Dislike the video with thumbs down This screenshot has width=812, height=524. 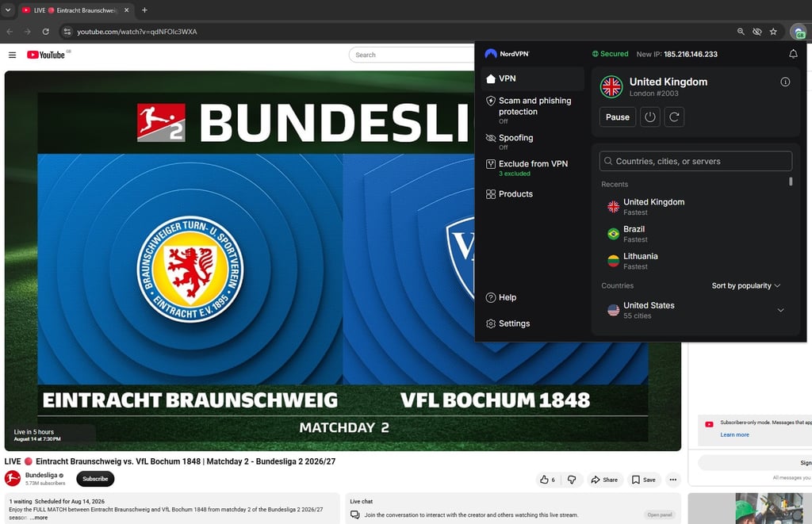click(572, 480)
